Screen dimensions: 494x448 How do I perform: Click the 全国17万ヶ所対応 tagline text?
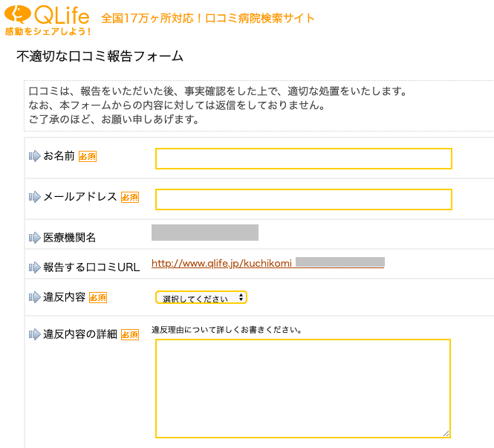[207, 19]
